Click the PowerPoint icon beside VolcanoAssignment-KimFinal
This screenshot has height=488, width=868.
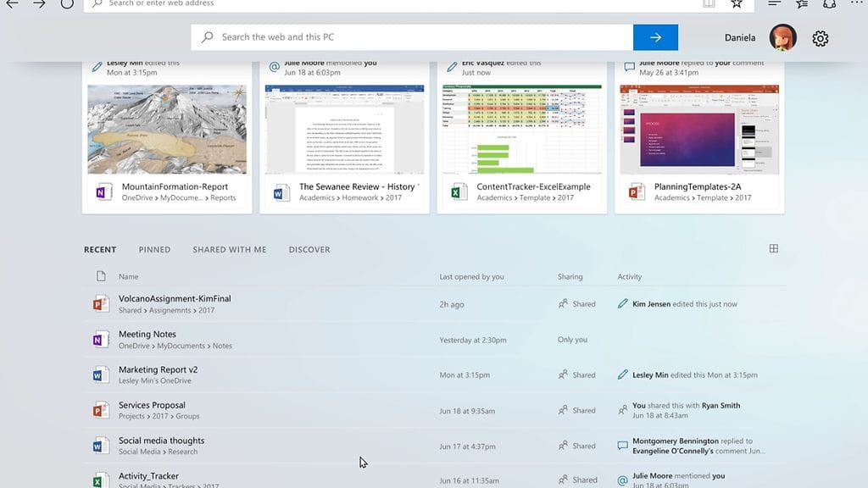pyautogui.click(x=101, y=304)
